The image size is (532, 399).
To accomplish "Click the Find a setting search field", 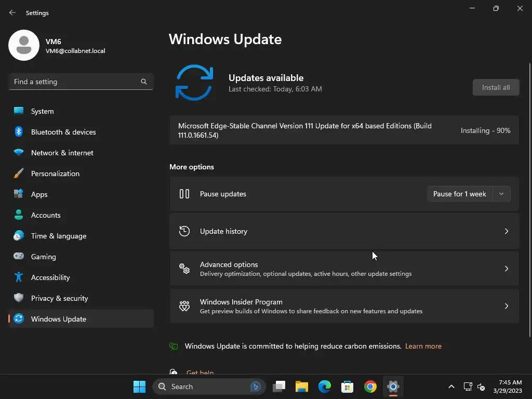I will [81, 82].
